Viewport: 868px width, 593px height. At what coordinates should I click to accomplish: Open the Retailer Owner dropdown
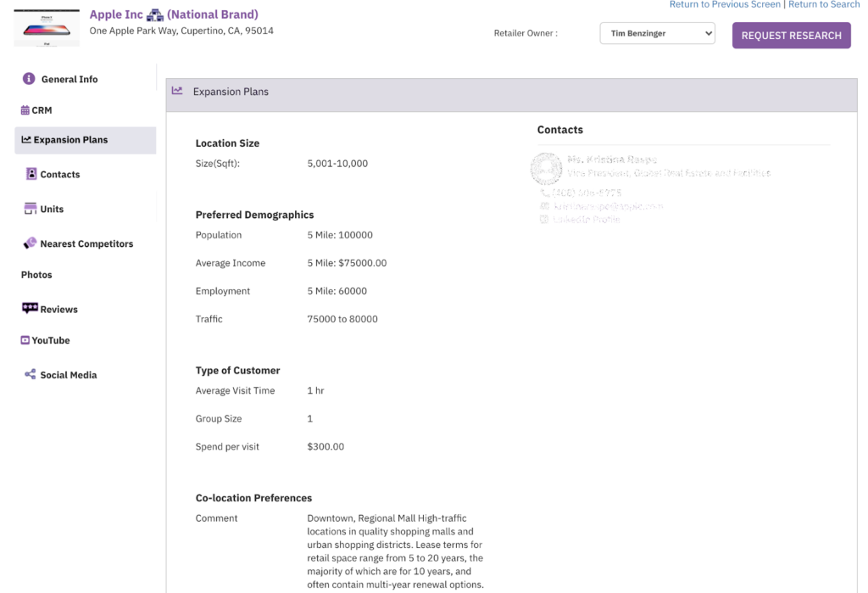(657, 33)
